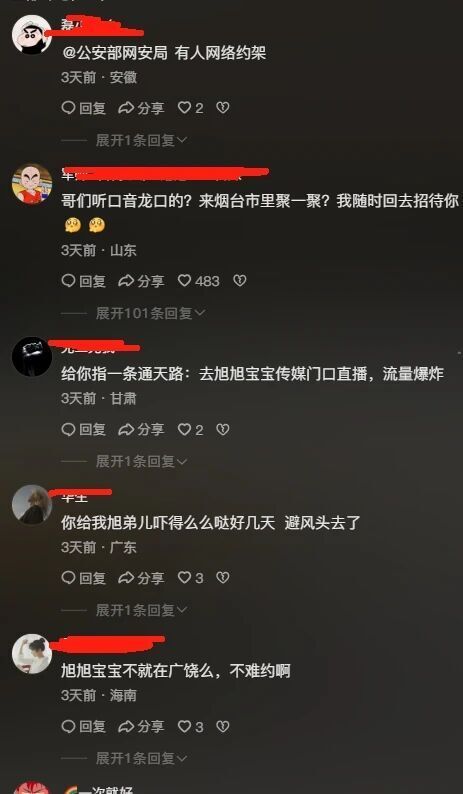Expand 展开1条回复 under the 海南 comment
Screen dimensions: 463x794
pos(141,758)
